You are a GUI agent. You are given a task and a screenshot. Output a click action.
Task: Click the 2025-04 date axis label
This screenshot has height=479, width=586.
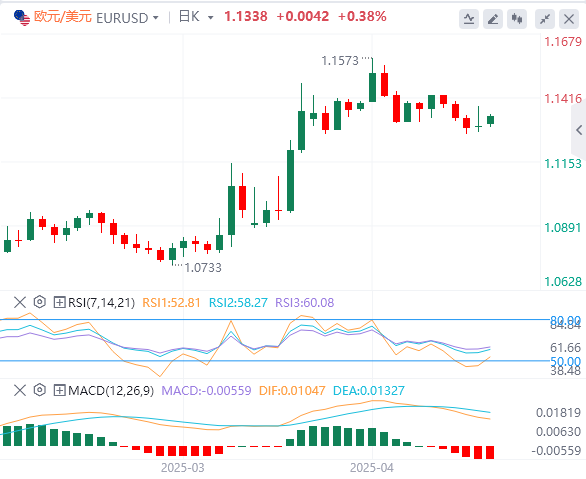pos(371,468)
